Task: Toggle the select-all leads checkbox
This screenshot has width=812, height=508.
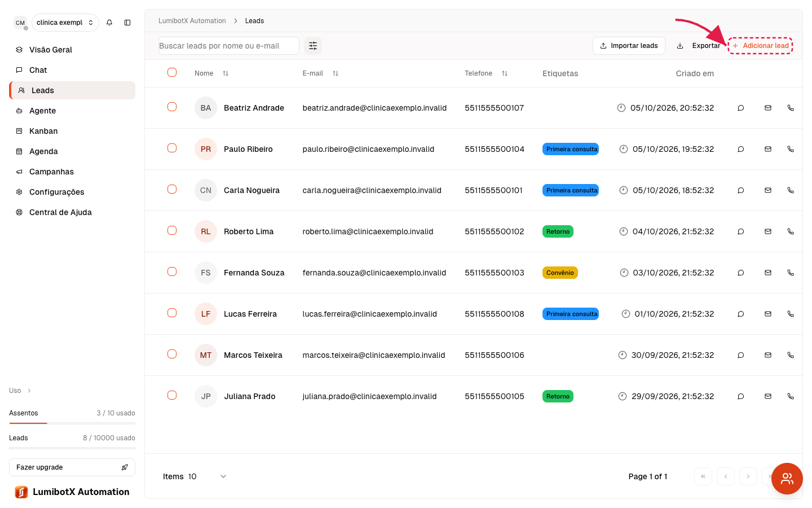Action: [172, 72]
